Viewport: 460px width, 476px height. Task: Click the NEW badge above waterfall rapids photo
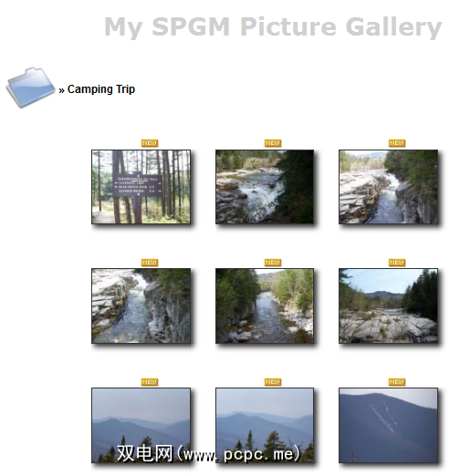tap(273, 143)
